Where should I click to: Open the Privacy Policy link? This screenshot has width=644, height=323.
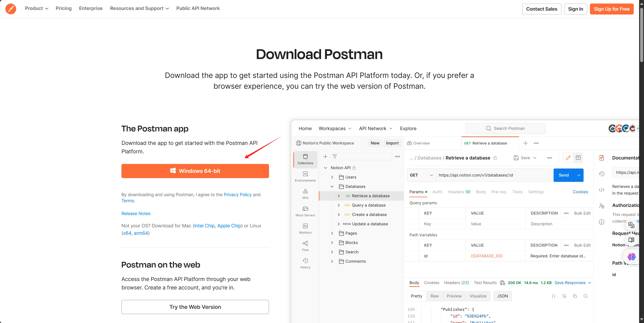(x=238, y=194)
